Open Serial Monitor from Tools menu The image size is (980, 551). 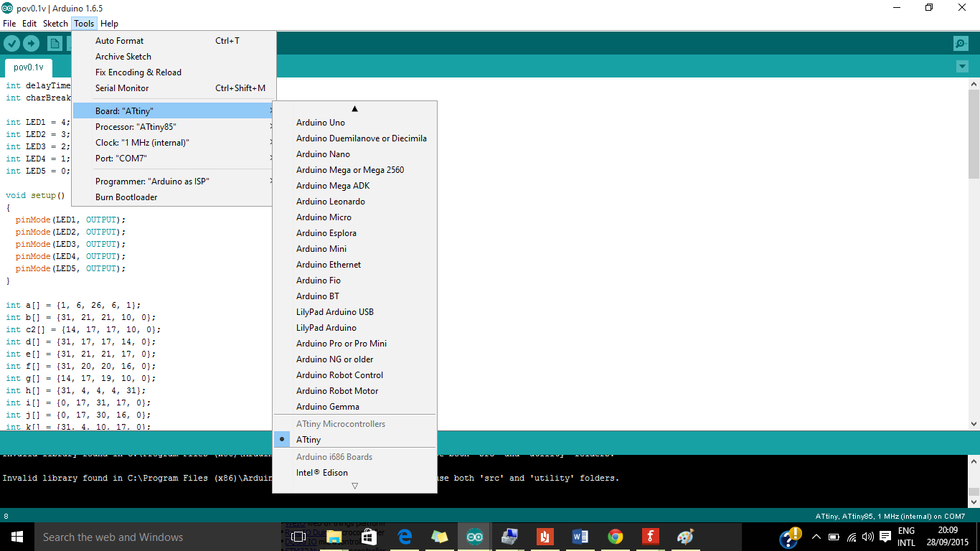pyautogui.click(x=174, y=88)
